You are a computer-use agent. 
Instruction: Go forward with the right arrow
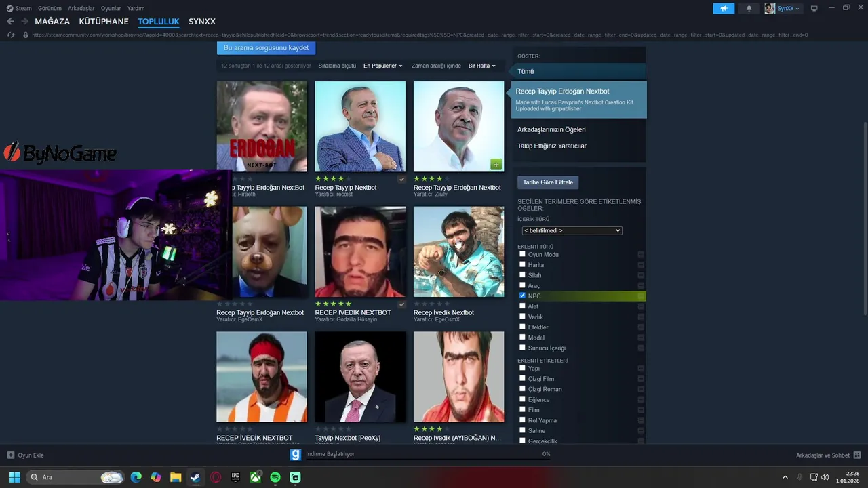25,22
